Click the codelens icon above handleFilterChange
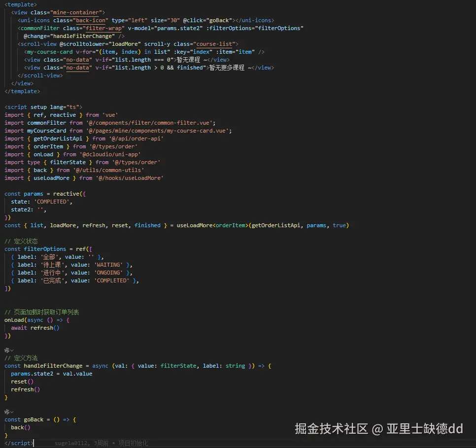The height and width of the screenshot is (448, 476). click(x=6, y=350)
